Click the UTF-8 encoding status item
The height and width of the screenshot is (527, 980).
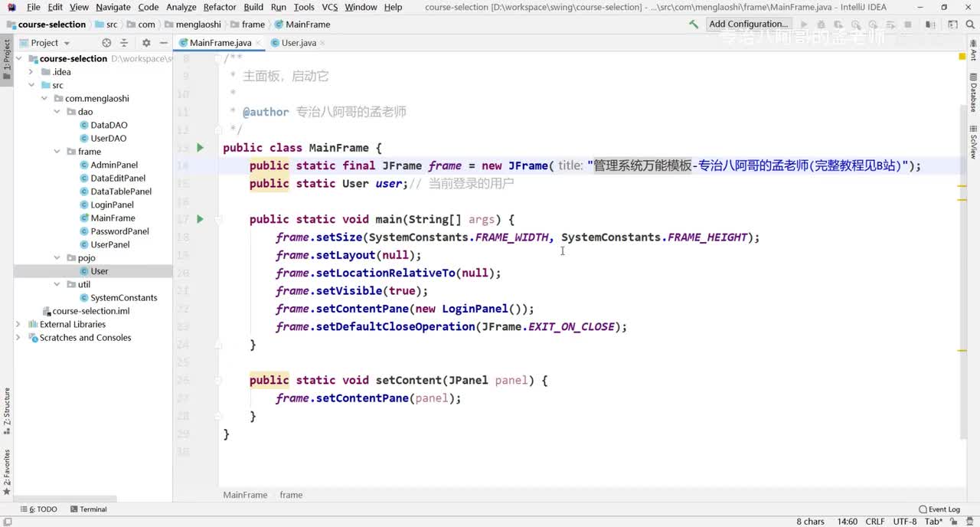[904, 522]
